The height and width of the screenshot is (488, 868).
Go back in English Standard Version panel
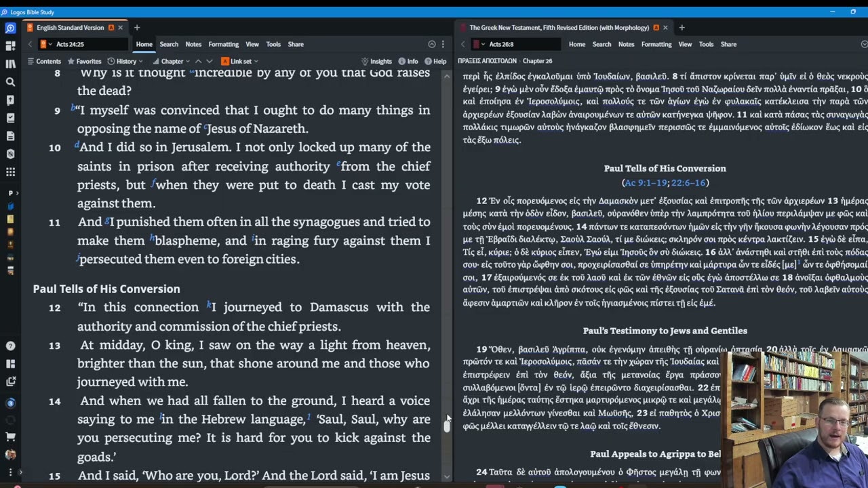[x=30, y=44]
